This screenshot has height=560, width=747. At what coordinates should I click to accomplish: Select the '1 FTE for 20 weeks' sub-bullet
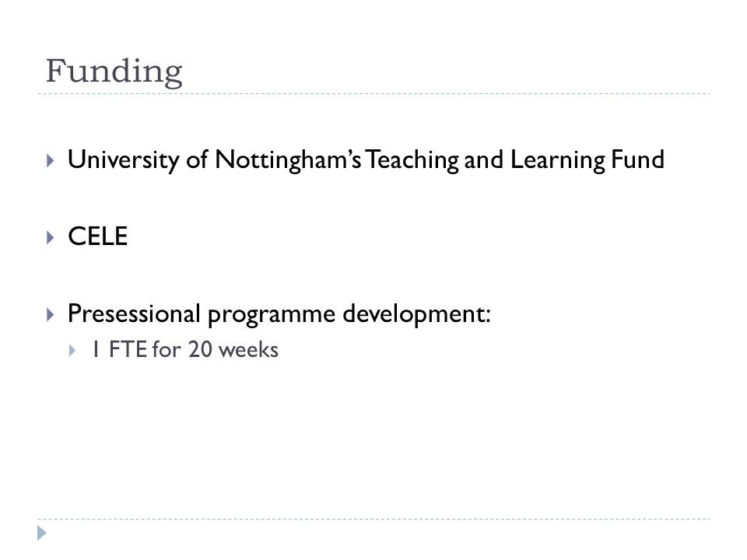coord(185,349)
